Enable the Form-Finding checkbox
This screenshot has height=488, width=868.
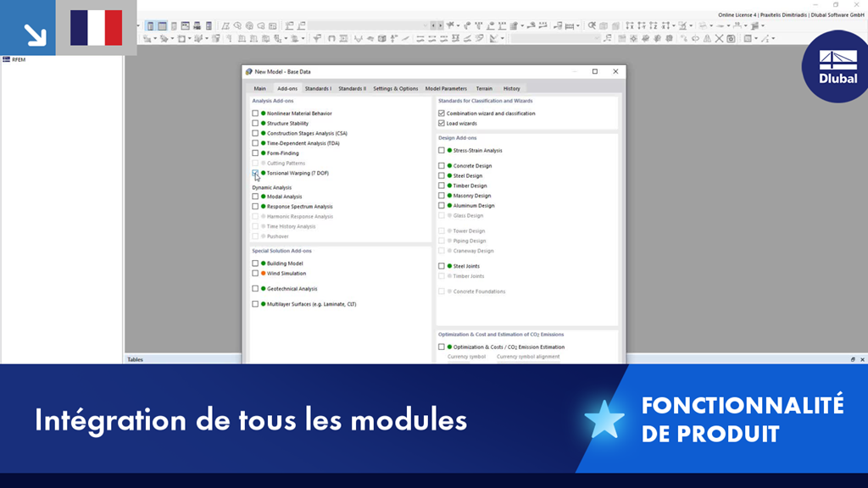255,153
